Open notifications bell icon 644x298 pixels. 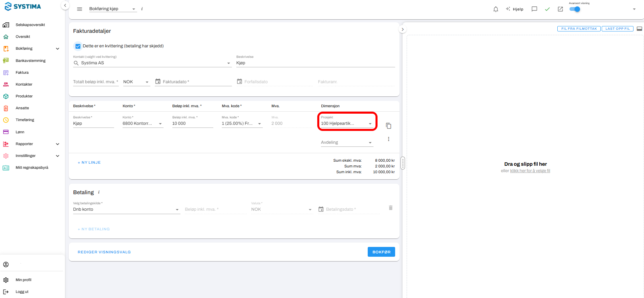click(x=496, y=9)
